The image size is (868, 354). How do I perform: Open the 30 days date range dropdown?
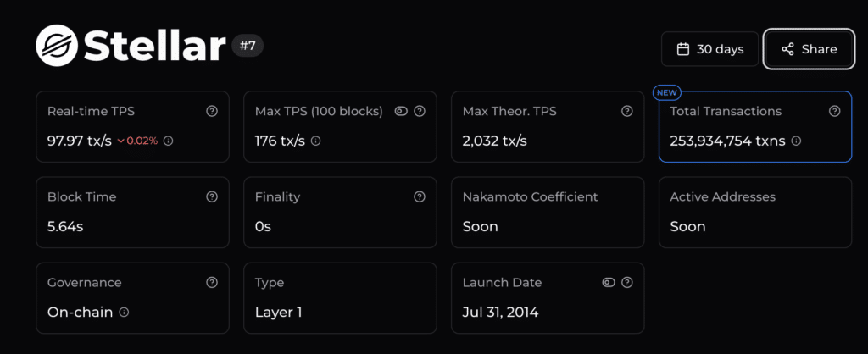pyautogui.click(x=709, y=49)
